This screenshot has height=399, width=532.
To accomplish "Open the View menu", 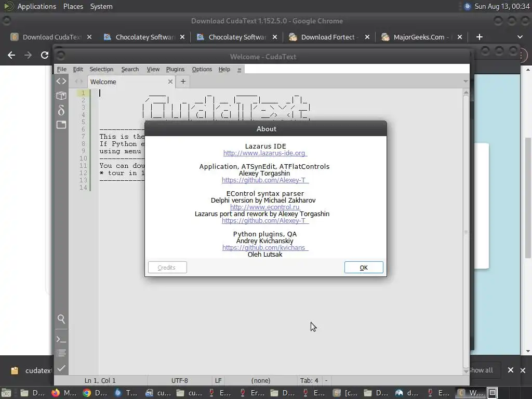I will [x=153, y=69].
